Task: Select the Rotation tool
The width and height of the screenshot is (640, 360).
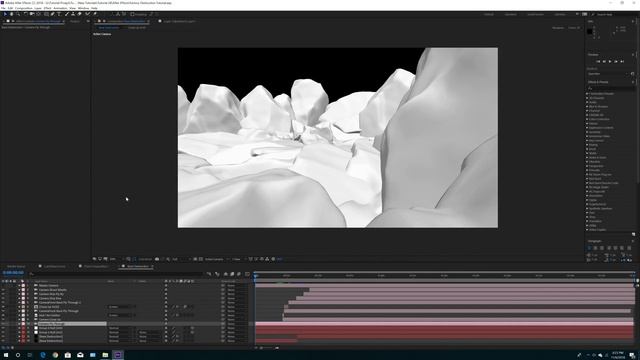Action: 25,14
